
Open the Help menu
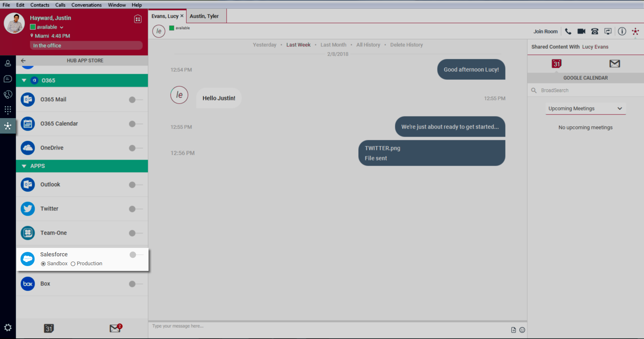137,5
